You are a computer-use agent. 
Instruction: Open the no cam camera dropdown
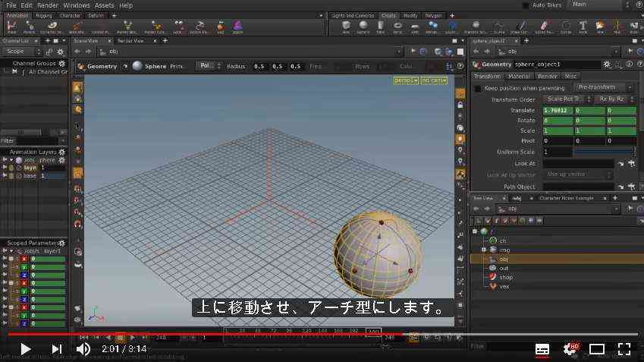tap(434, 80)
